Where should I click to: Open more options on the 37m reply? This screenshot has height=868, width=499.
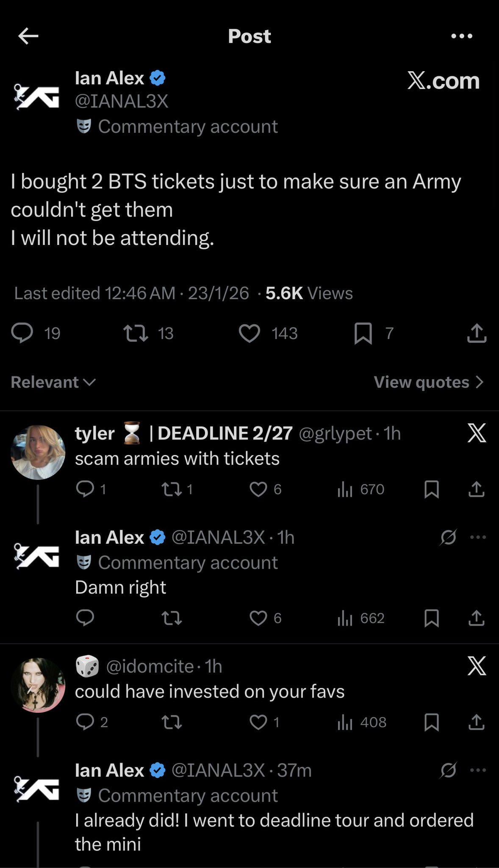point(478,770)
